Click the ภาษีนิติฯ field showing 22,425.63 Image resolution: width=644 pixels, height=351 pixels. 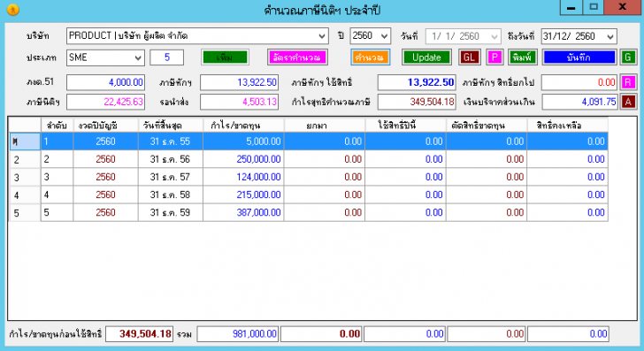coord(105,102)
